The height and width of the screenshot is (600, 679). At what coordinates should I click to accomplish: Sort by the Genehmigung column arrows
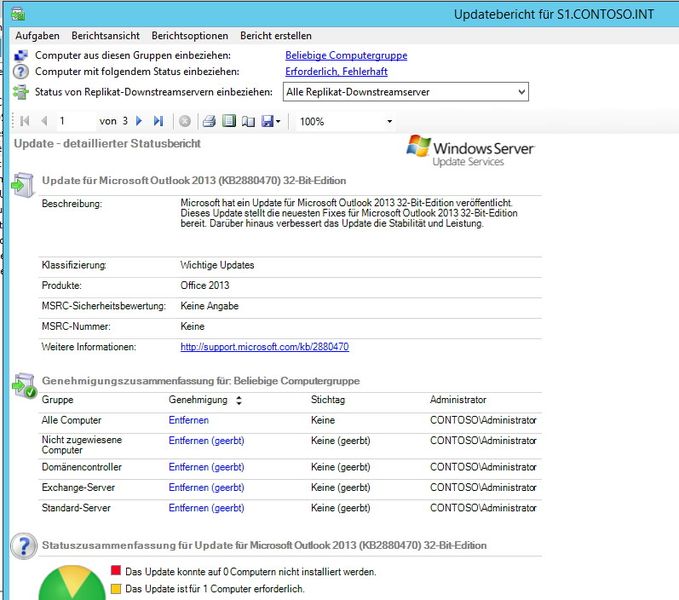pyautogui.click(x=238, y=400)
